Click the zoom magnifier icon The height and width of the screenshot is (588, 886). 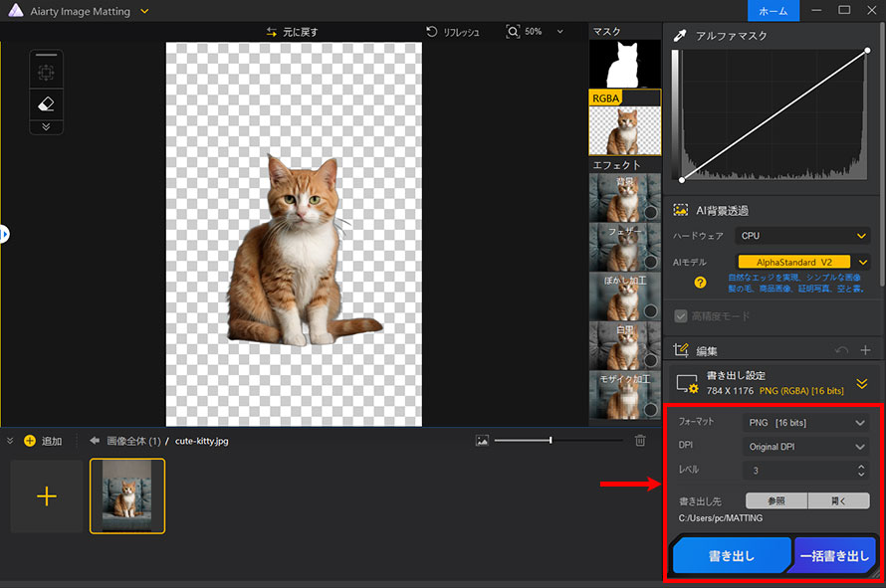tap(513, 32)
